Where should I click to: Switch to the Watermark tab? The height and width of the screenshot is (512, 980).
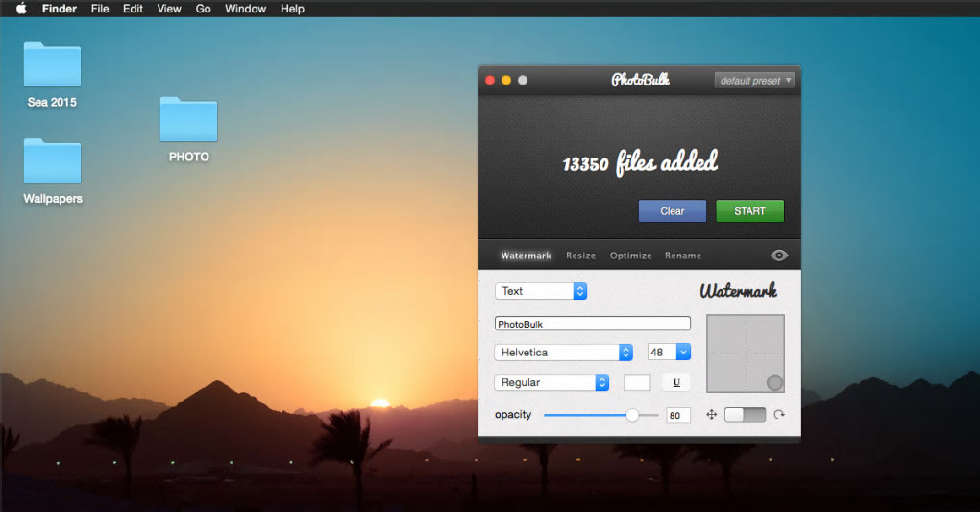pyautogui.click(x=527, y=256)
